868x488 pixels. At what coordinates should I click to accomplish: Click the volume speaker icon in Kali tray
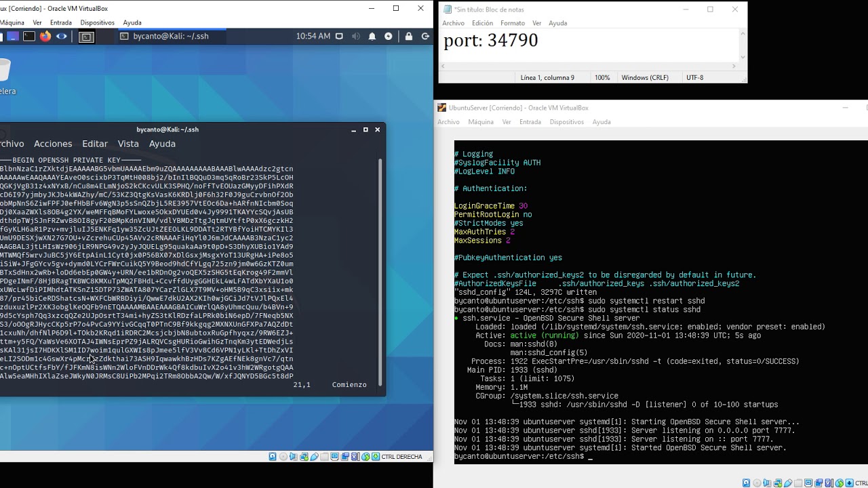(357, 36)
